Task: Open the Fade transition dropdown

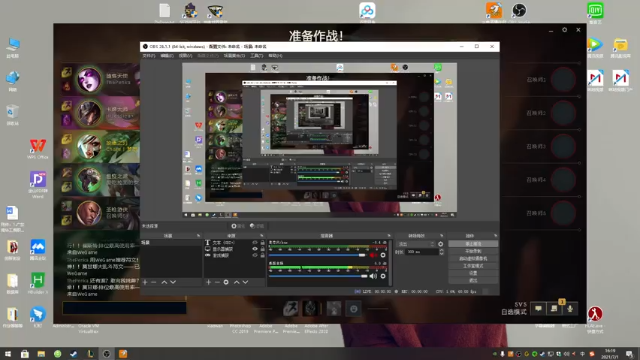Action: coord(416,244)
